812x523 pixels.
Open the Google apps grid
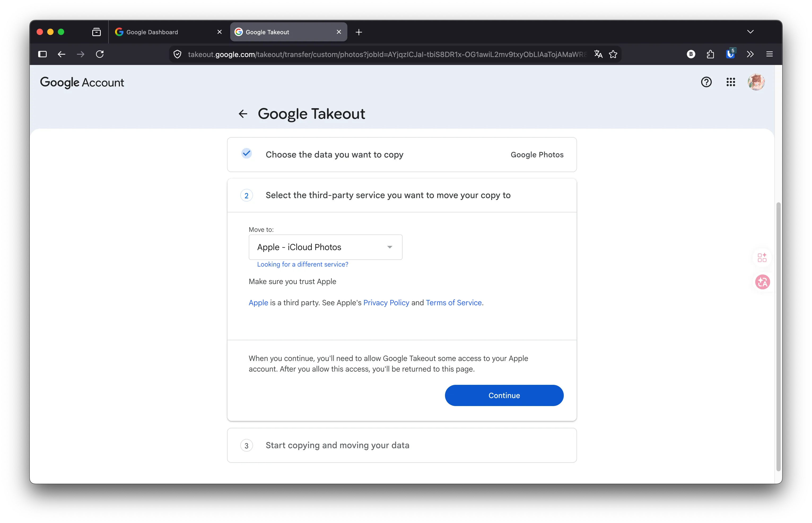pos(731,82)
